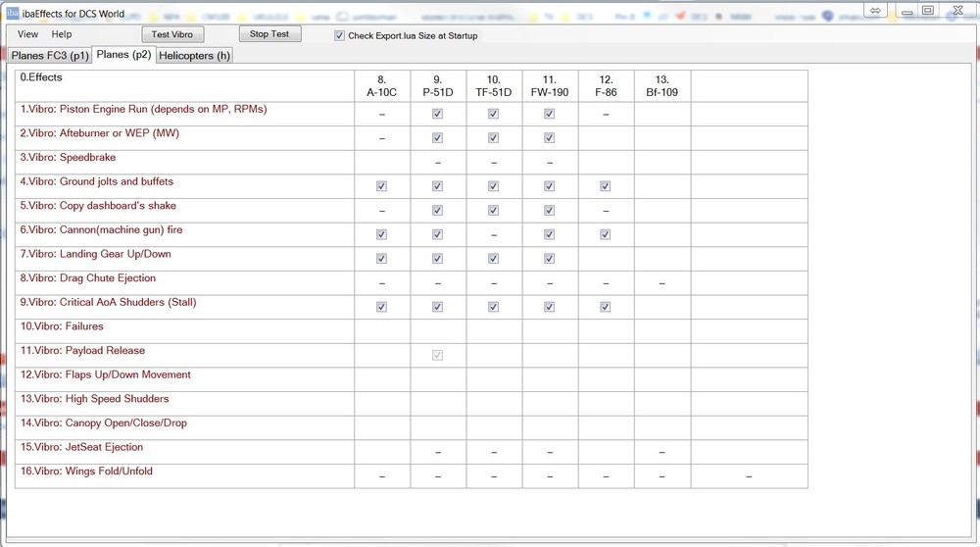Toggle Ground jolts and buffets for F-86
The height and width of the screenshot is (547, 980).
[605, 186]
